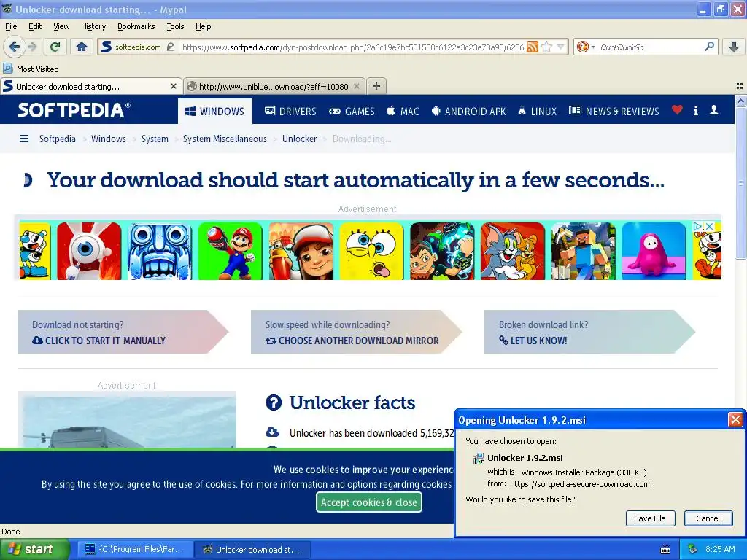Screen dimensions: 747x560
Task: Go to System Miscellaneous breadcrumb
Action: click(x=225, y=139)
